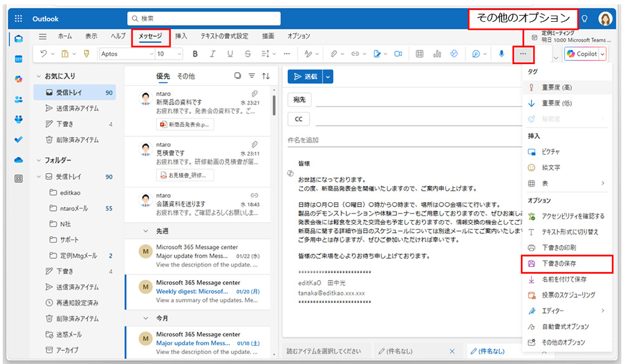Switch to the メッセージ tab

click(x=150, y=36)
